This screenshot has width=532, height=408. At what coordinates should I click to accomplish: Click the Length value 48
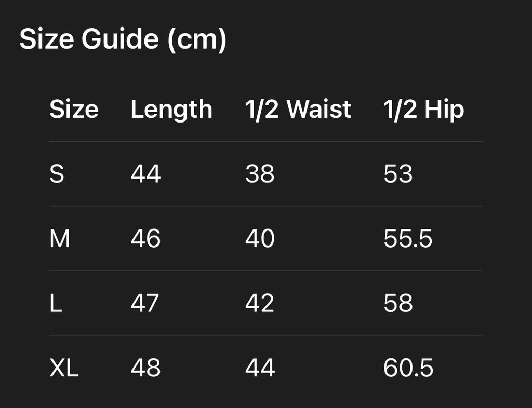[146, 368]
